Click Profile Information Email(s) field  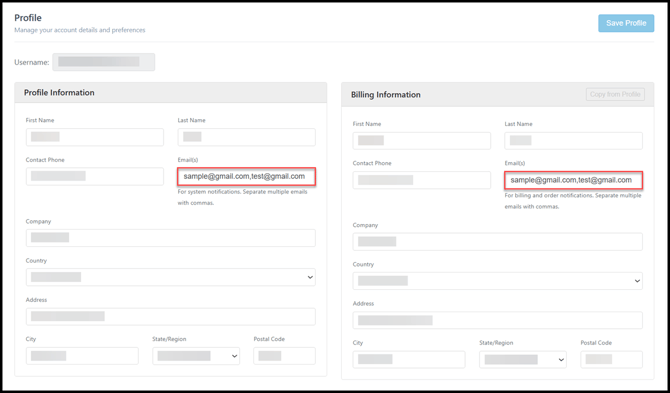tap(247, 176)
